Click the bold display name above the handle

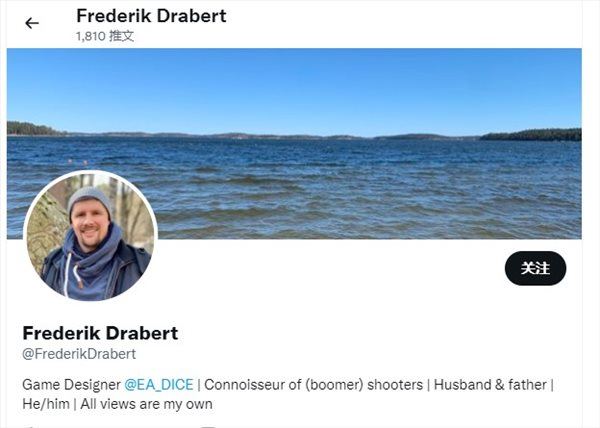click(100, 333)
